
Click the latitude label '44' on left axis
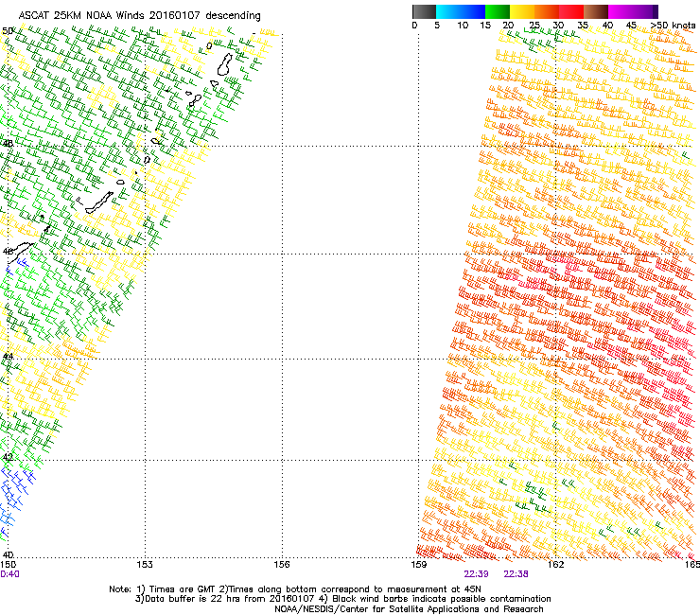pos(8,356)
